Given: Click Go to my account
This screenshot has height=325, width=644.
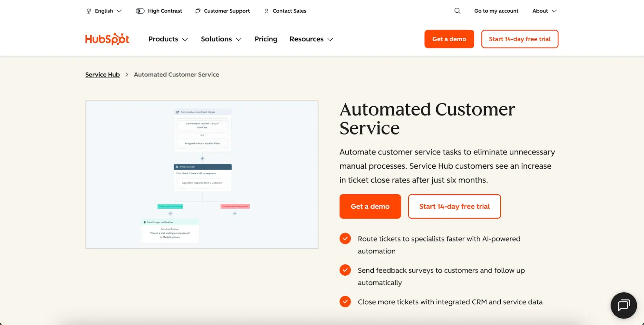Looking at the screenshot, I should [x=496, y=11].
